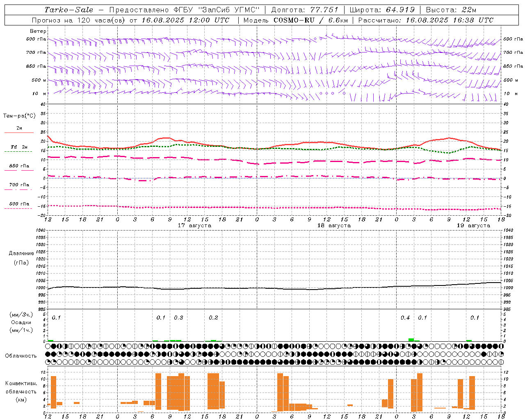
Task: Click the longitude value "Долгота: 77.751"
Action: click(305, 10)
